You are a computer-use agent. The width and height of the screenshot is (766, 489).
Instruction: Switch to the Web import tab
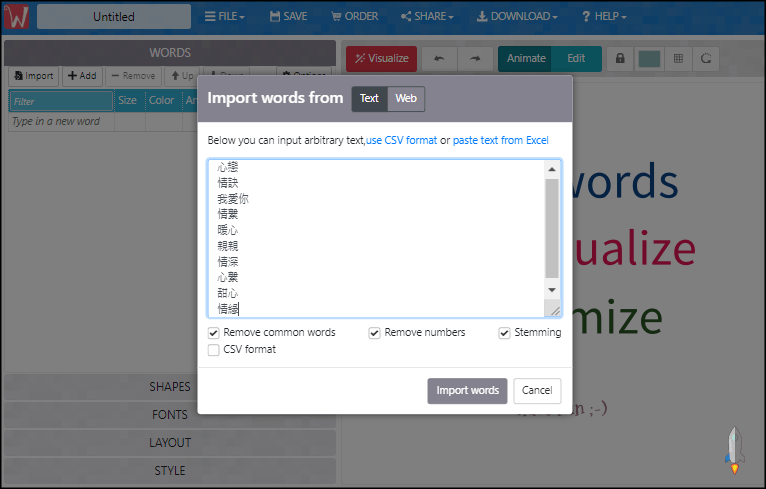pyautogui.click(x=406, y=98)
